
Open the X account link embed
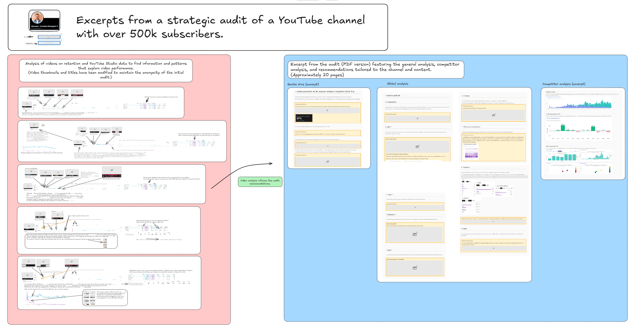[x=49, y=37]
